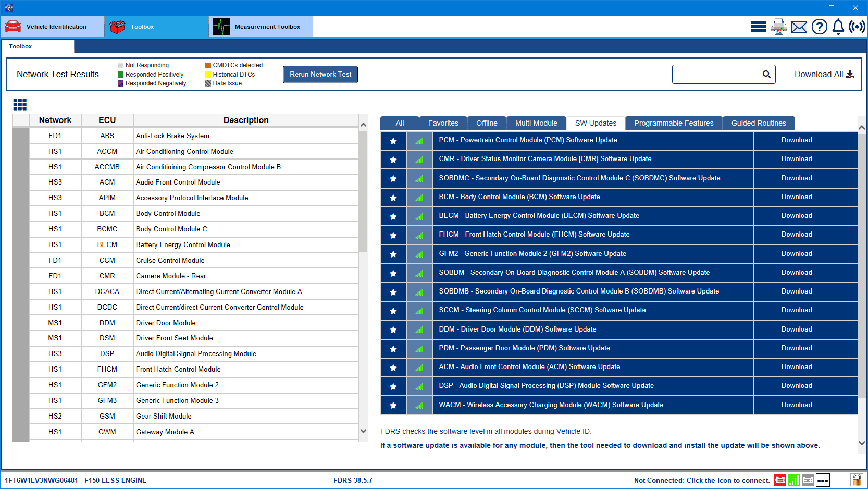The height and width of the screenshot is (489, 868).
Task: Toggle favorite star for WACM Software Update
Action: point(393,405)
